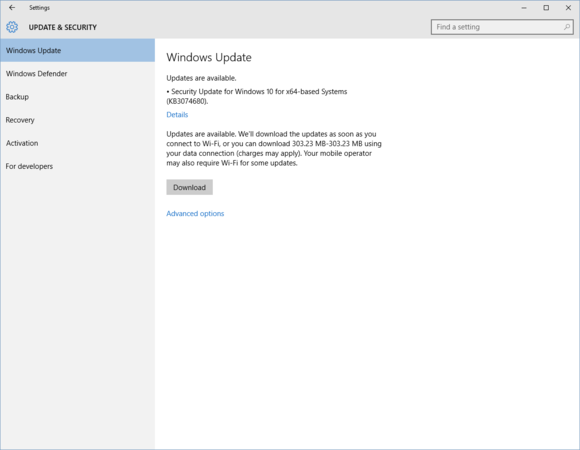
Task: Go to Recovery settings
Action: 77,120
